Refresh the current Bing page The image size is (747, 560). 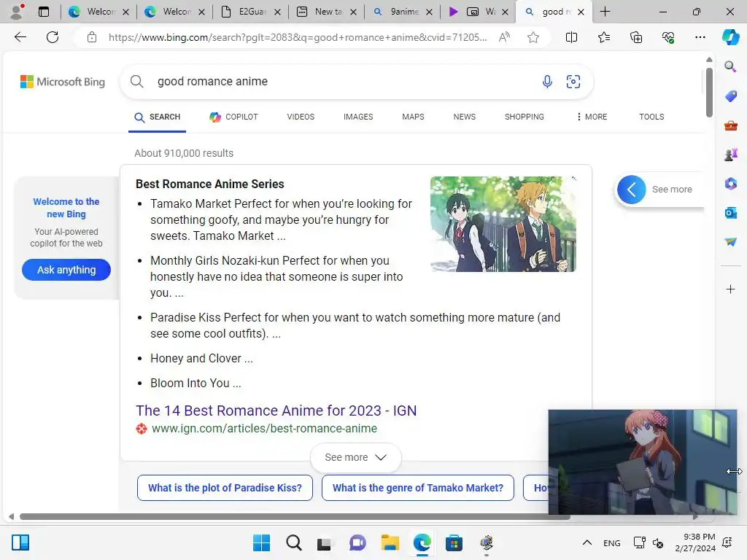[x=53, y=37]
